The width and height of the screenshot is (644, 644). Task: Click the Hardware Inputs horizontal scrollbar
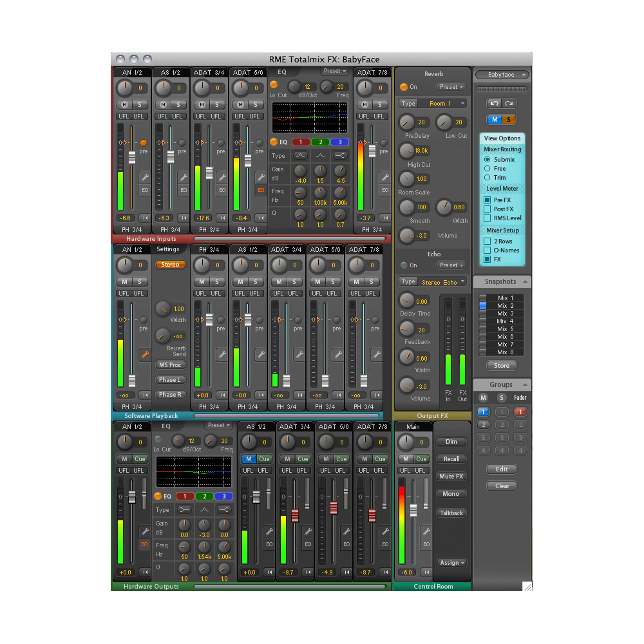[290, 238]
